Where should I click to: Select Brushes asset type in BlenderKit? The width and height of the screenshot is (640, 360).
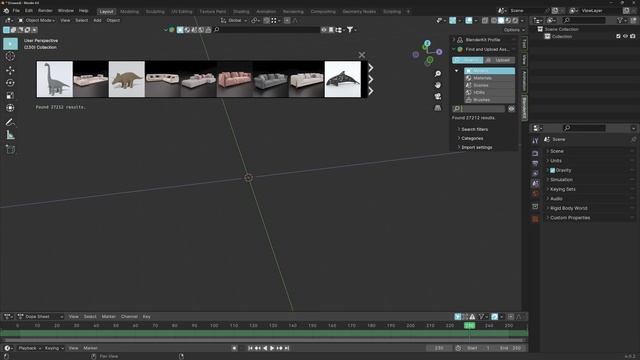(x=489, y=100)
